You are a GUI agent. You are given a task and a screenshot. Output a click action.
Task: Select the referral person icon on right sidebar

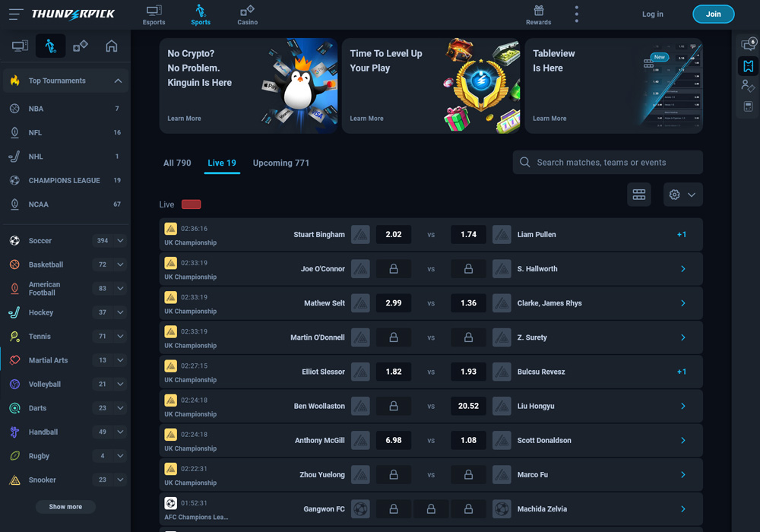click(x=749, y=86)
